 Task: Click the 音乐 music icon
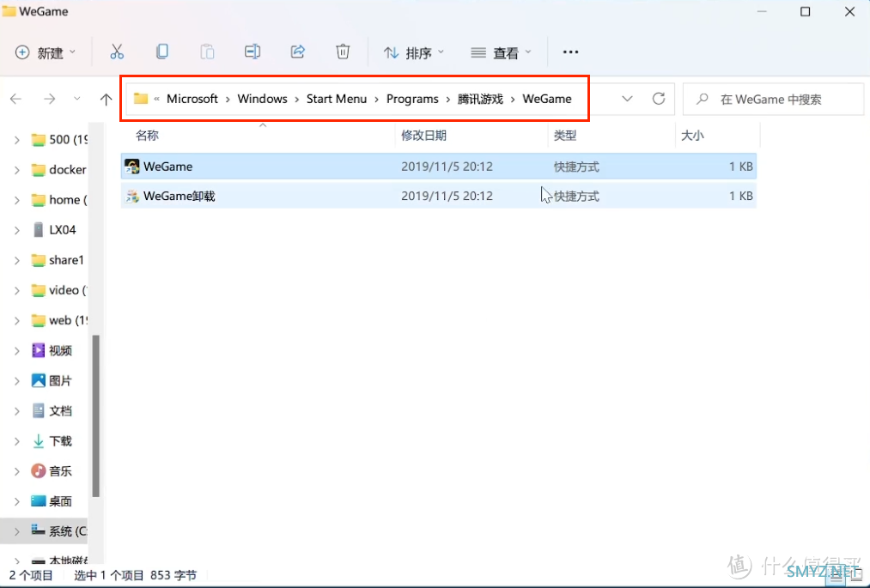39,471
